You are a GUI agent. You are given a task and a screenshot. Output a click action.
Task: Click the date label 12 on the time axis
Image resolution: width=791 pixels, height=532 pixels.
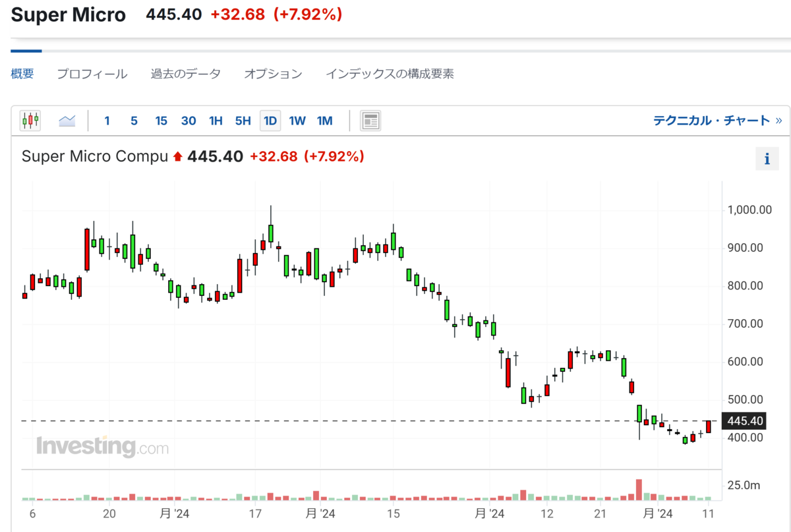[x=546, y=514]
